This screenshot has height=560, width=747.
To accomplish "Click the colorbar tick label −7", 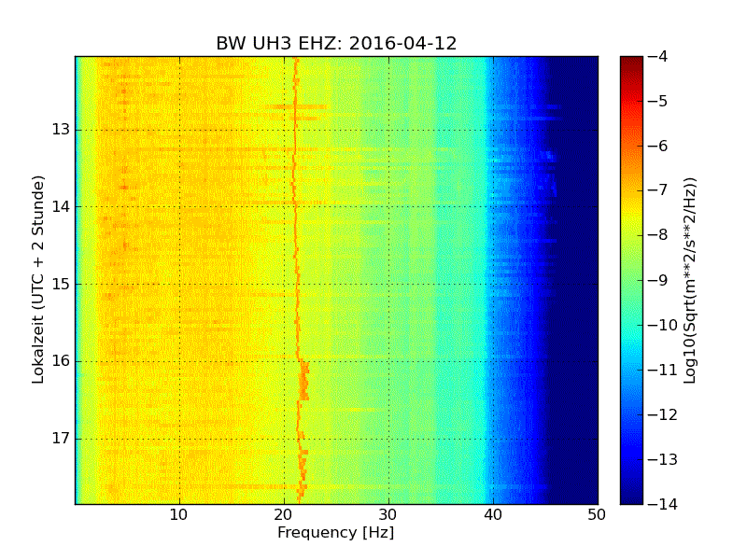I will click(658, 190).
